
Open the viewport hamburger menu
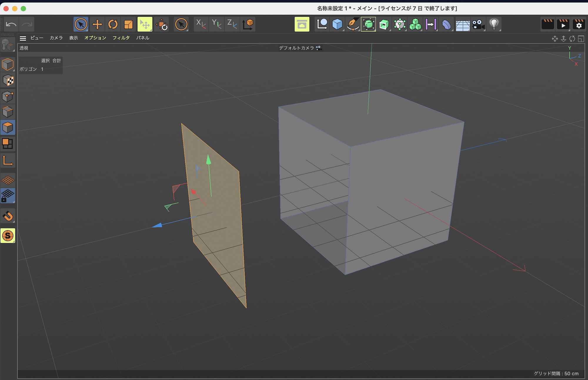click(x=23, y=38)
